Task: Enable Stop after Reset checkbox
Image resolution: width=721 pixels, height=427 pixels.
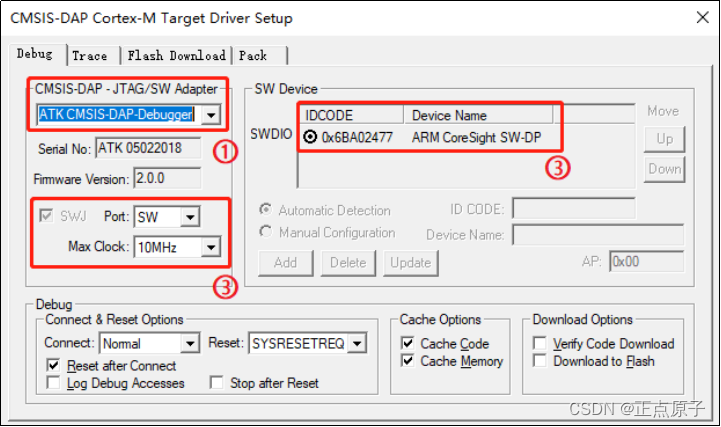Action: 216,383
